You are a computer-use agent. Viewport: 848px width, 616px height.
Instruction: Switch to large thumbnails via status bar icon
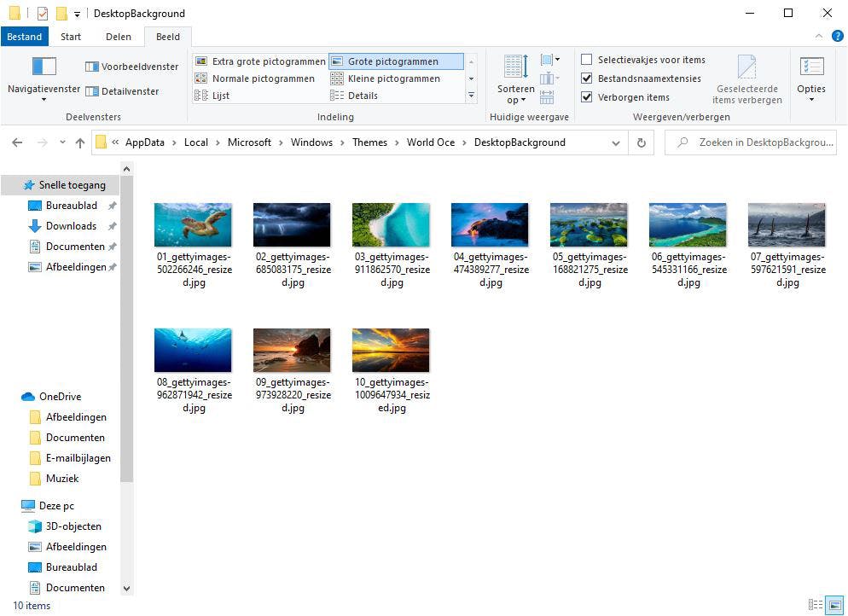tap(834, 605)
